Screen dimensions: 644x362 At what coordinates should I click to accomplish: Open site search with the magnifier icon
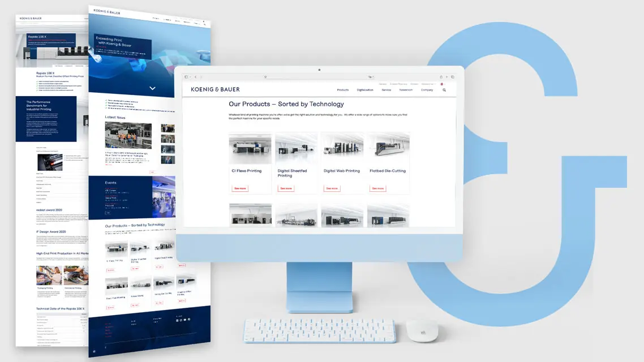tap(444, 89)
